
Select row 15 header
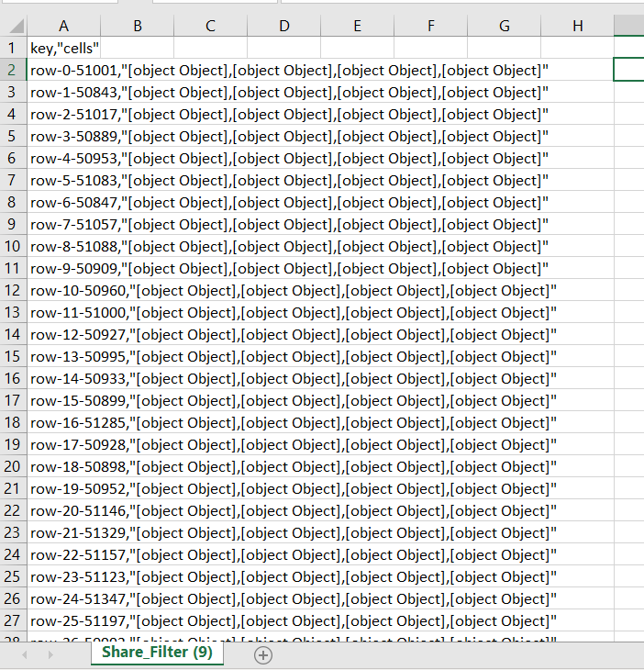pos(13,356)
